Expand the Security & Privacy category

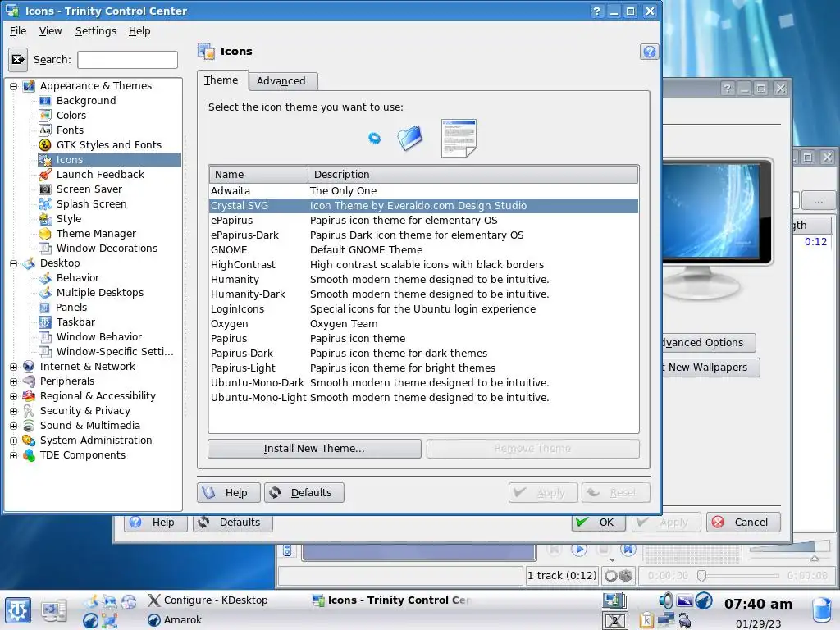click(13, 411)
